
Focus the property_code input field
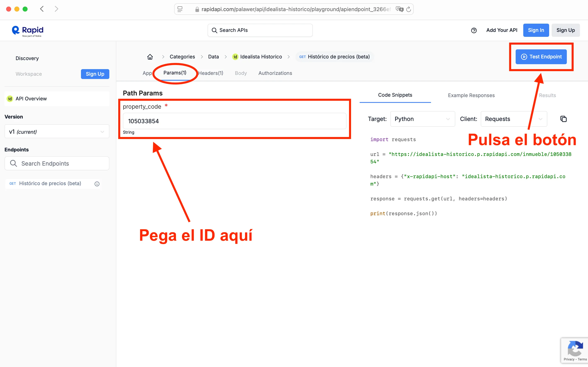click(x=235, y=121)
